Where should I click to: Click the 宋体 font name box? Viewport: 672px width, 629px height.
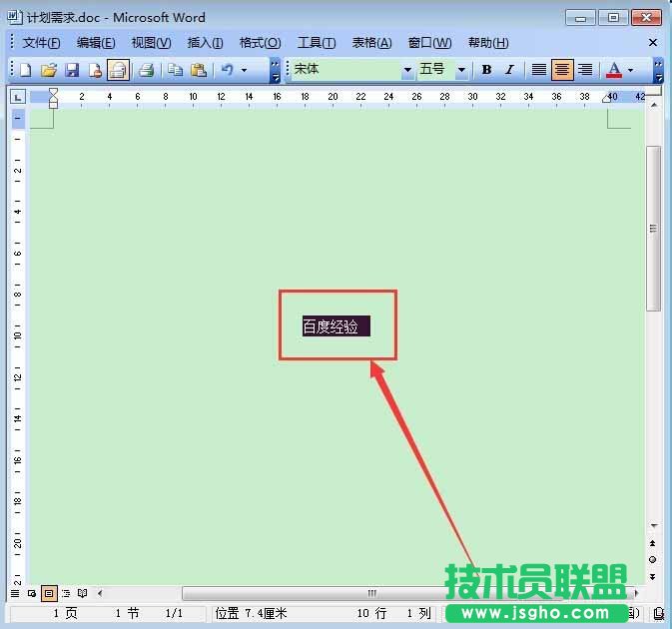pyautogui.click(x=346, y=70)
